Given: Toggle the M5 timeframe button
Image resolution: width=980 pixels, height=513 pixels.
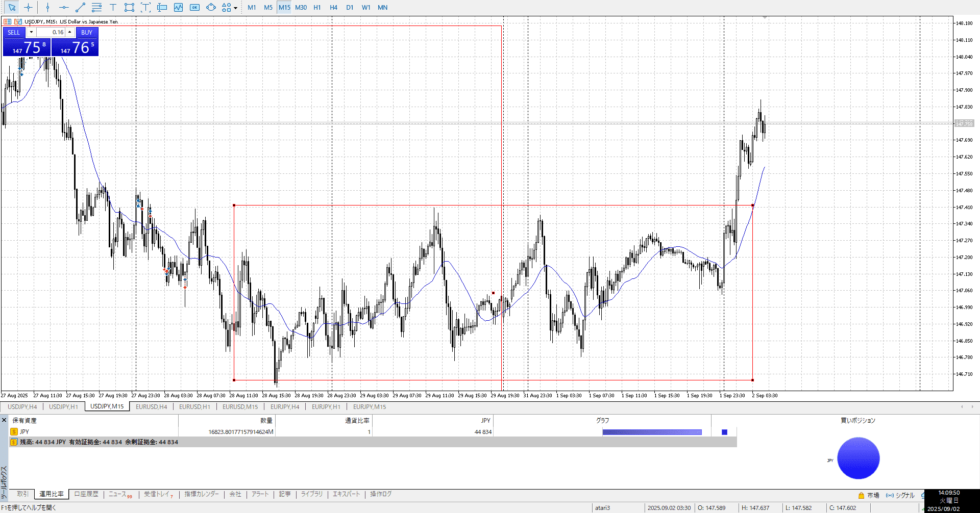Looking at the screenshot, I should [268, 8].
